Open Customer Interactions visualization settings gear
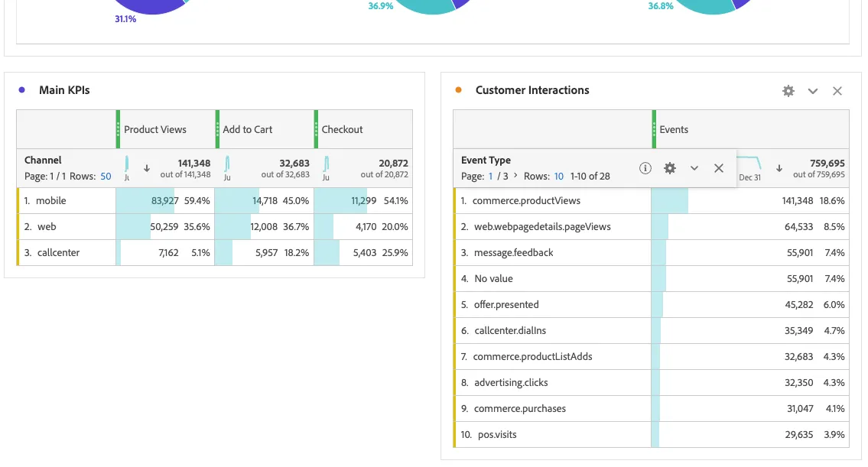 click(x=788, y=91)
